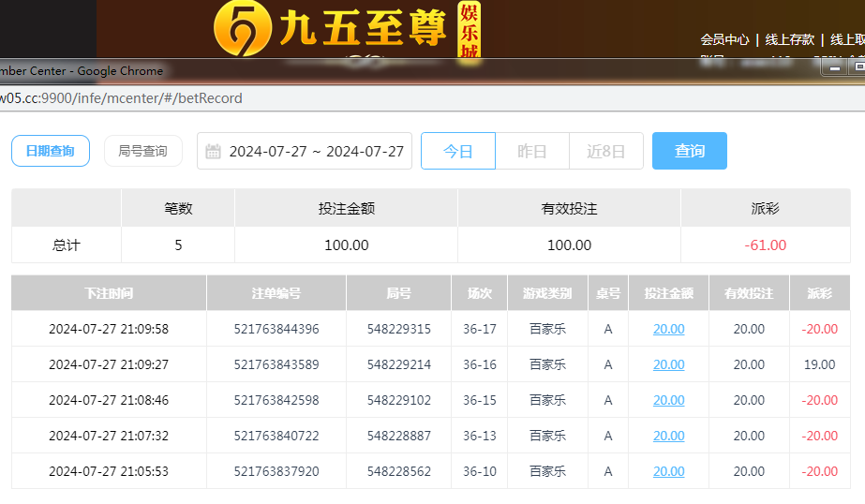Click the browser address bar URL
The width and height of the screenshot is (865, 504).
[122, 98]
